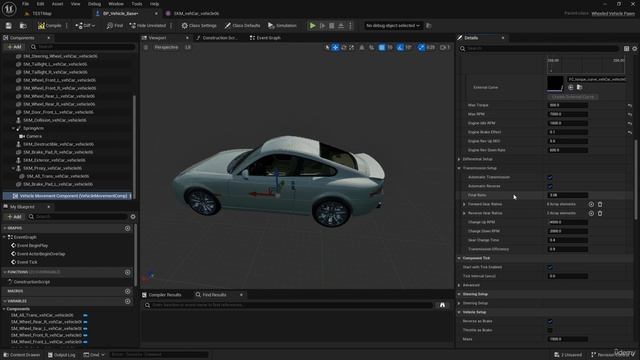Click the plus icon beside VARIABLES section
640x360 pixels.
(127, 301)
